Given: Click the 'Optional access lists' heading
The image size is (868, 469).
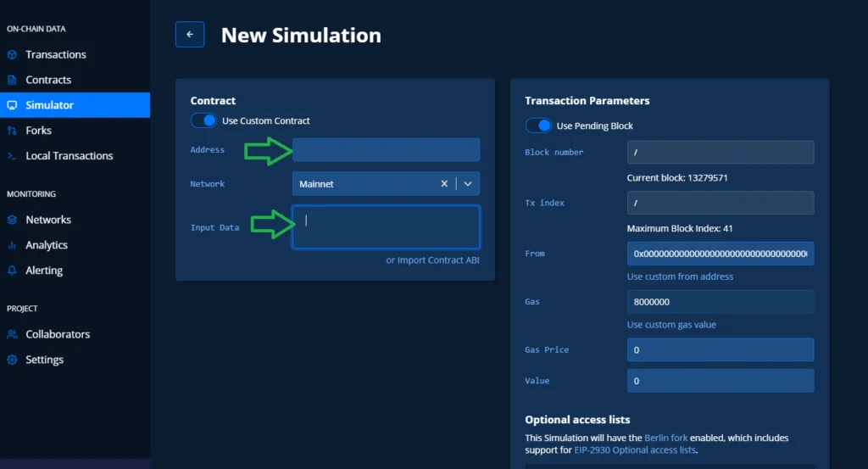Looking at the screenshot, I should pyautogui.click(x=577, y=420).
